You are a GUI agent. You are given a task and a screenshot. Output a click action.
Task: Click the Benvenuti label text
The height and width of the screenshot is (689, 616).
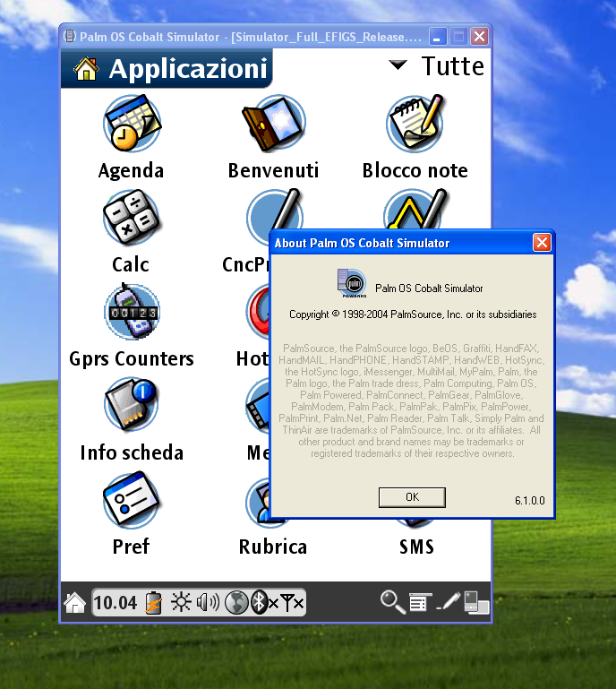click(x=273, y=170)
